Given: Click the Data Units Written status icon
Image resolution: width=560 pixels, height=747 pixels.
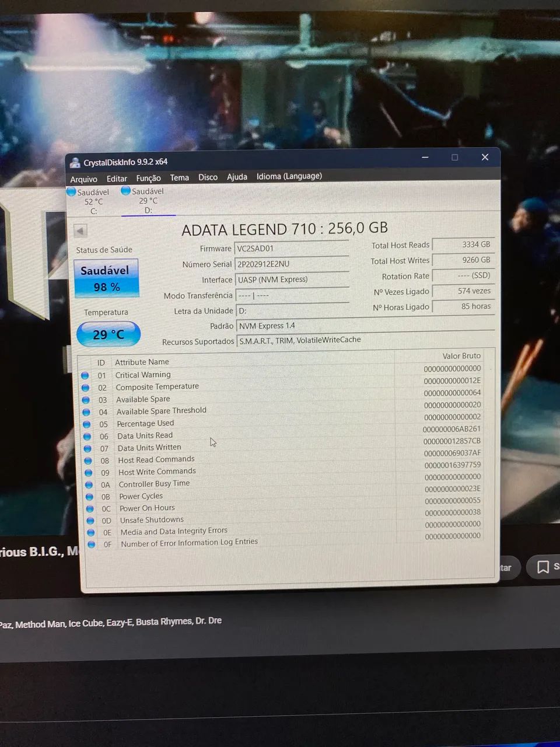Looking at the screenshot, I should [88, 449].
